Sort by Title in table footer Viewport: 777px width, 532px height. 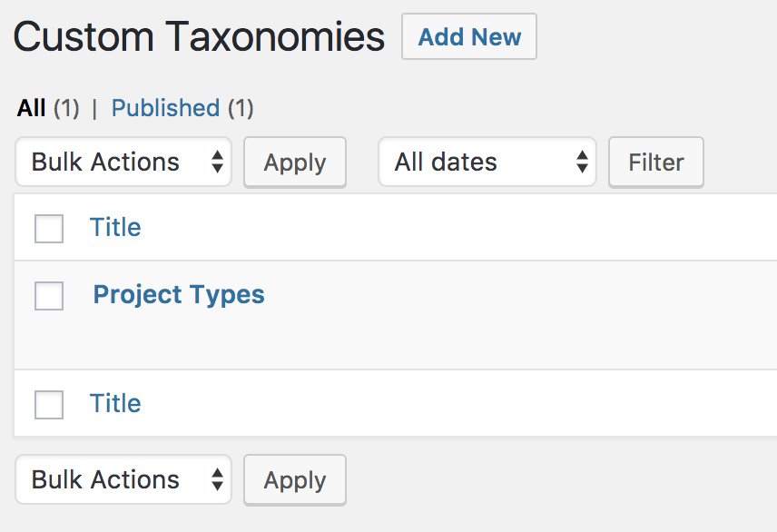[115, 403]
